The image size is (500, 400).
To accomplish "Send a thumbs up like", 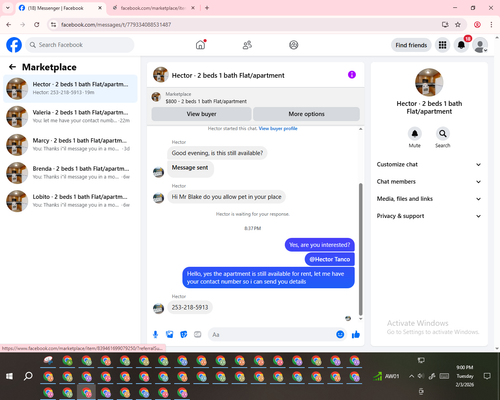I will 356,334.
